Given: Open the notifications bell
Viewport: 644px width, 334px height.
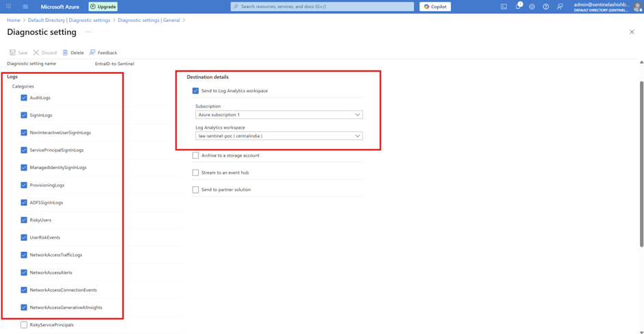Looking at the screenshot, I should (518, 7).
